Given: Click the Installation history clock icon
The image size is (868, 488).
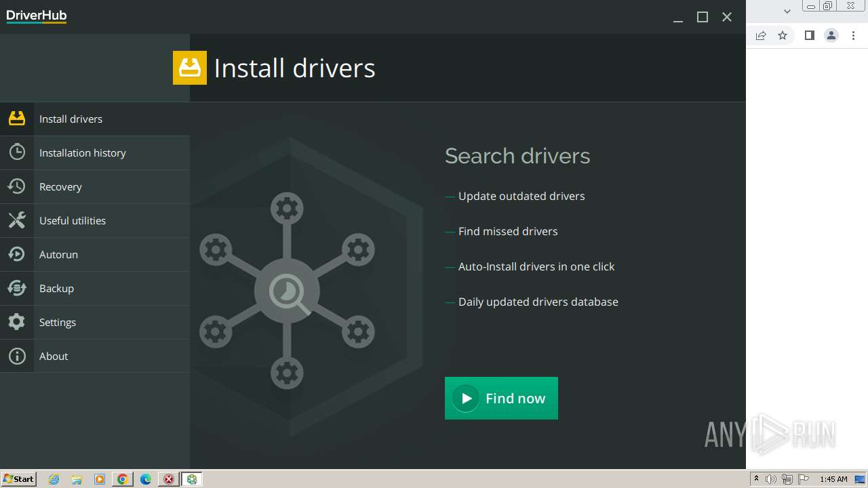Looking at the screenshot, I should coord(17,152).
